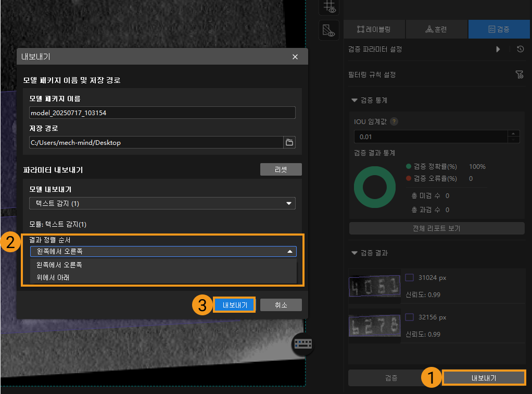
Task: Open 필터링 규칙 설정 filter icon
Action: click(x=519, y=75)
